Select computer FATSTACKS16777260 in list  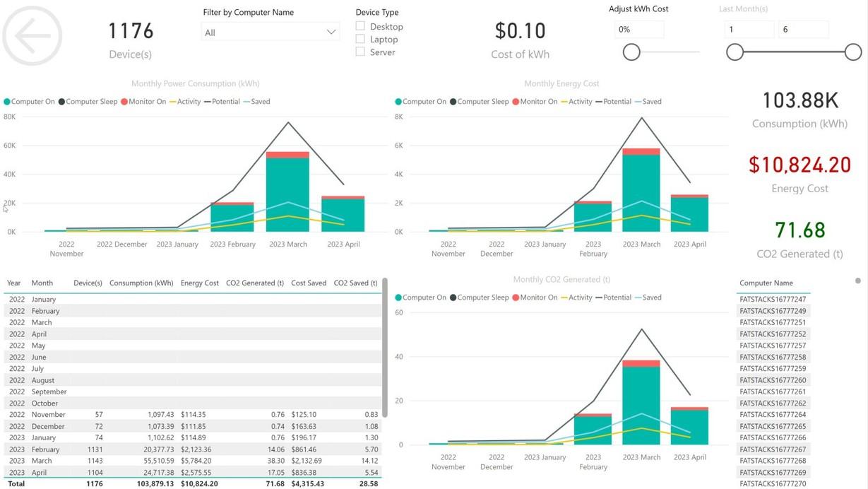(x=773, y=380)
